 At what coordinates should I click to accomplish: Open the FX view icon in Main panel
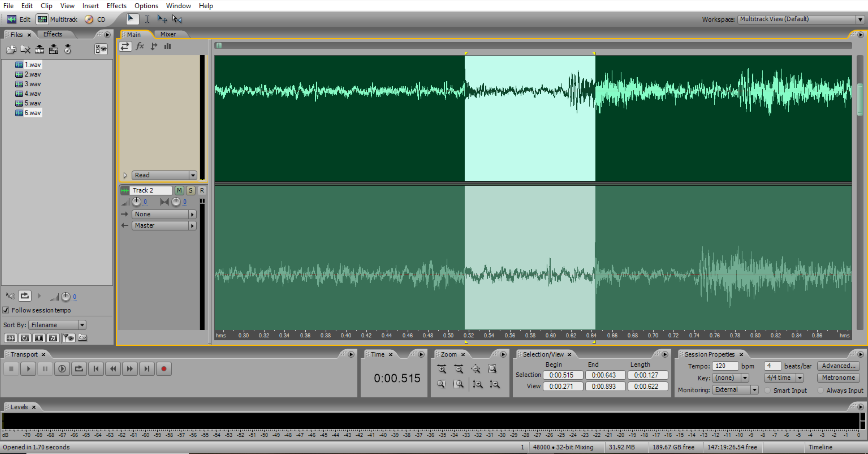click(x=140, y=46)
